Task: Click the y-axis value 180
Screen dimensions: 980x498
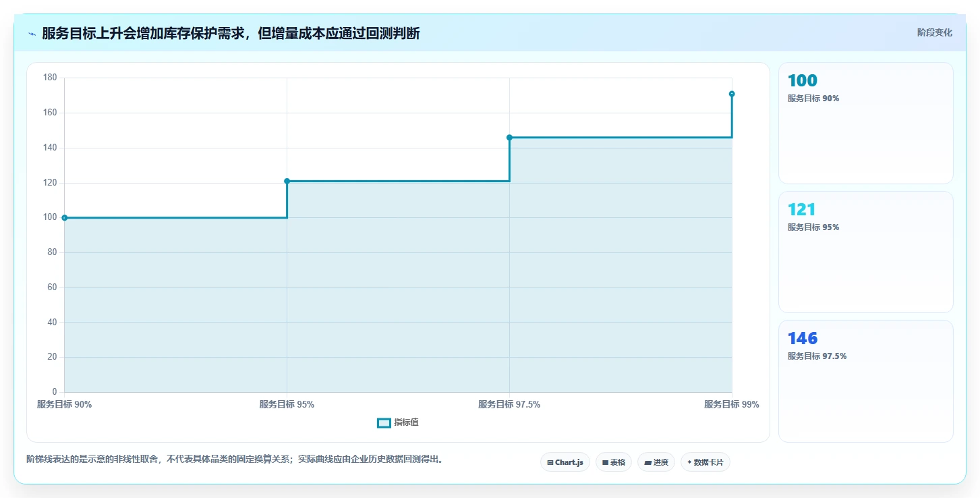Action: point(51,78)
